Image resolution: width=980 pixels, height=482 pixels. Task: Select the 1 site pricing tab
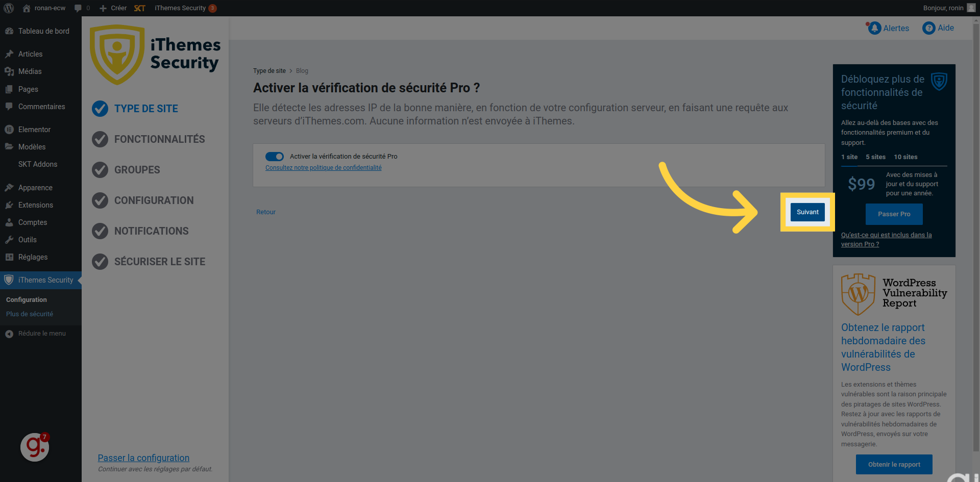[849, 157]
